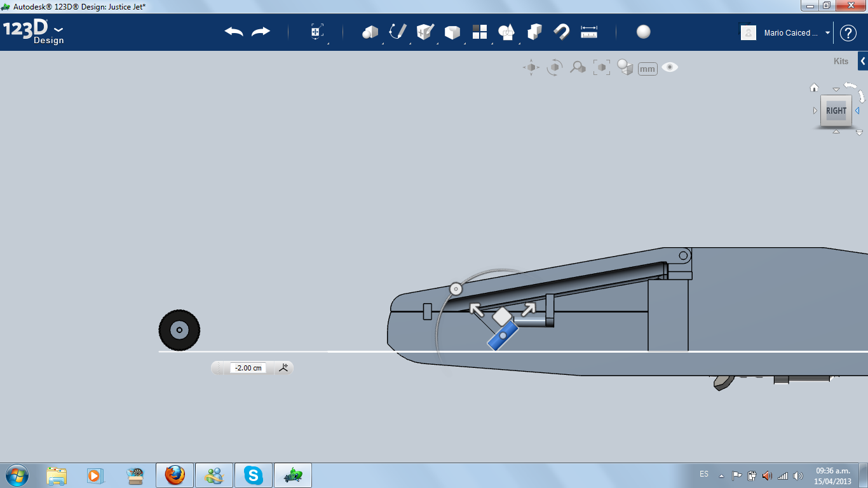Viewport: 868px width, 488px height.
Task: Click the ES language indicator
Action: pos(704,474)
